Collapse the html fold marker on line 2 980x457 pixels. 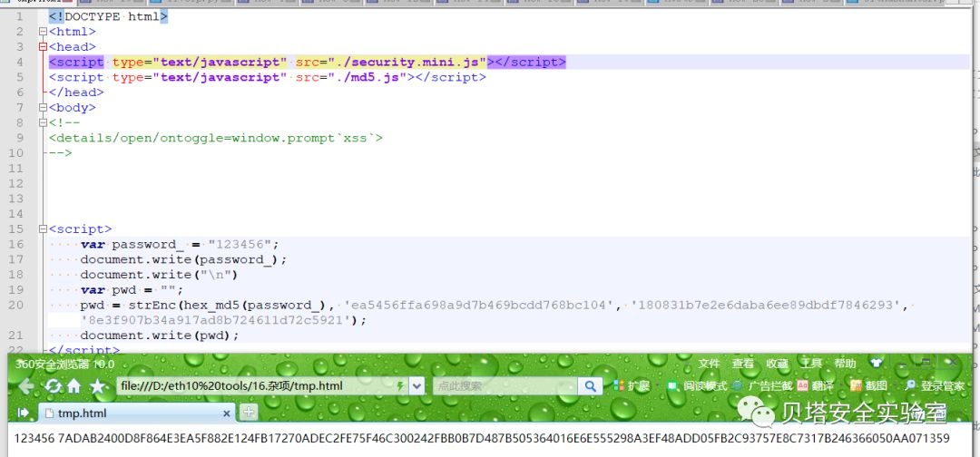coord(43,32)
